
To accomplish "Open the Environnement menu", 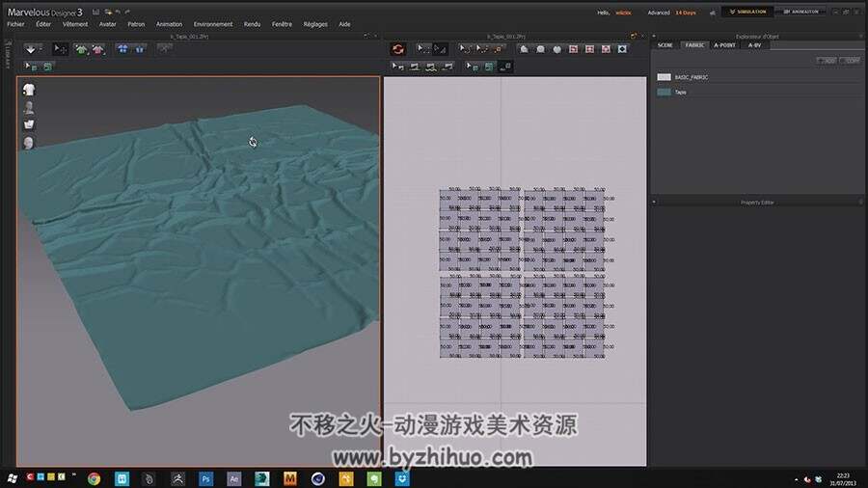I will click(x=213, y=24).
